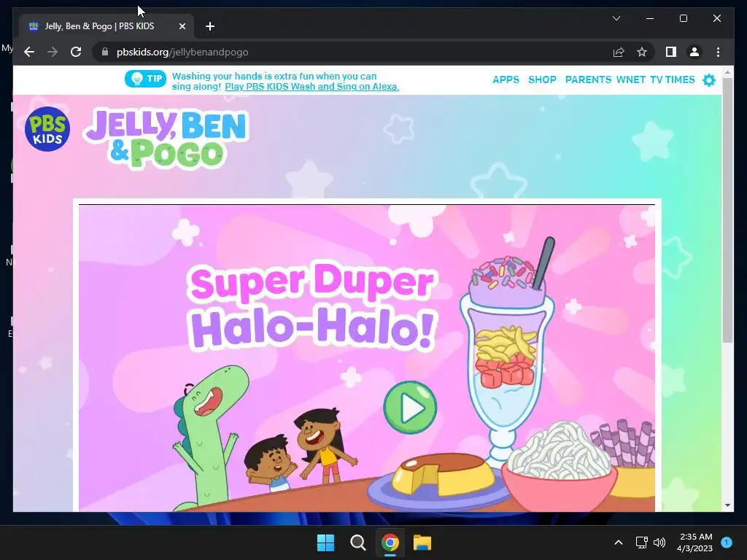Click the TIP lightbulb badge
The height and width of the screenshot is (560, 747).
tap(145, 79)
